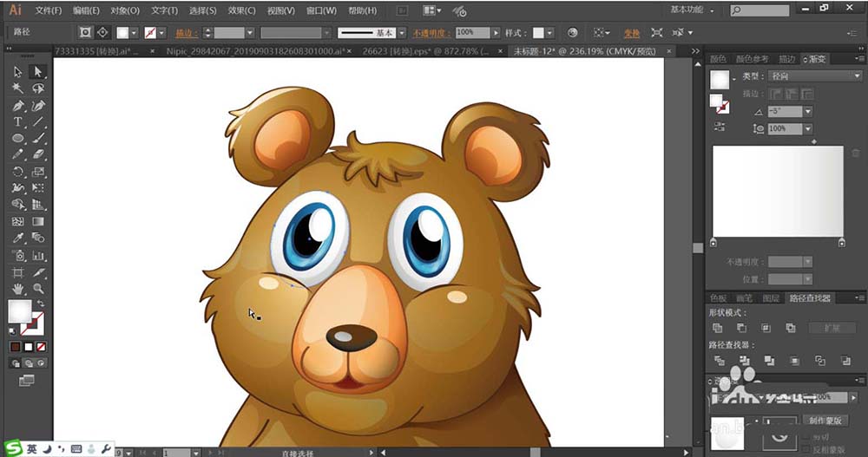Select the Selection tool (black arrow)
This screenshot has height=457, width=868.
coord(17,72)
